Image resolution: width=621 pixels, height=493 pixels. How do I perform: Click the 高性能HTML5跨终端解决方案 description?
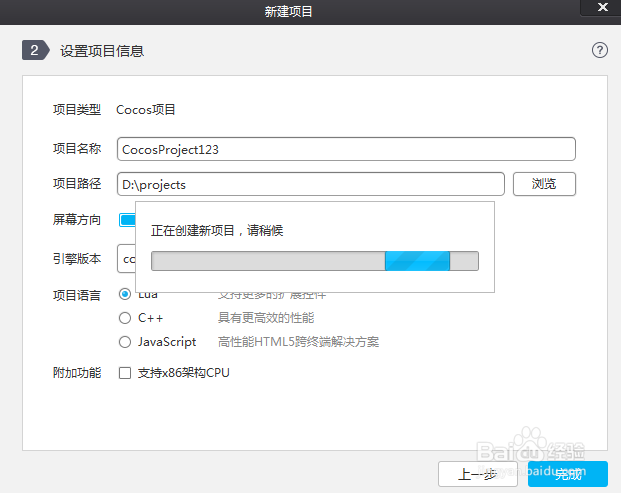click(x=298, y=342)
